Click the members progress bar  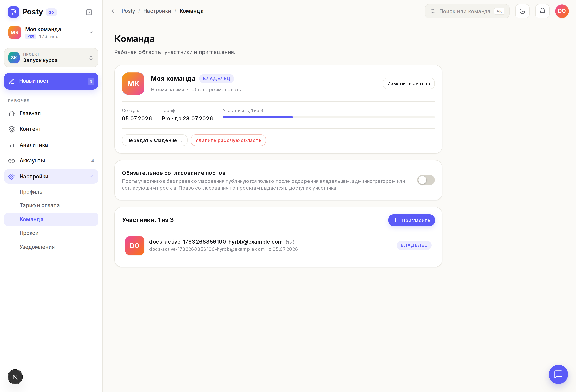329,117
